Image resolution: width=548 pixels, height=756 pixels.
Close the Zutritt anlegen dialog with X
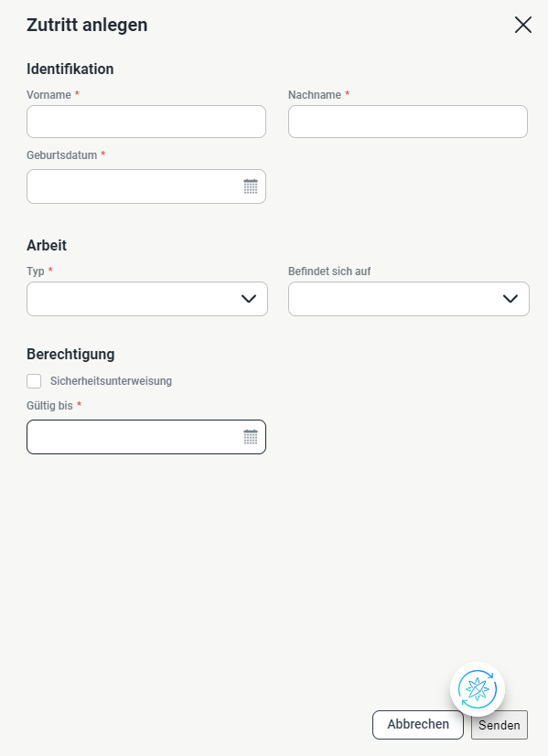[x=522, y=25]
